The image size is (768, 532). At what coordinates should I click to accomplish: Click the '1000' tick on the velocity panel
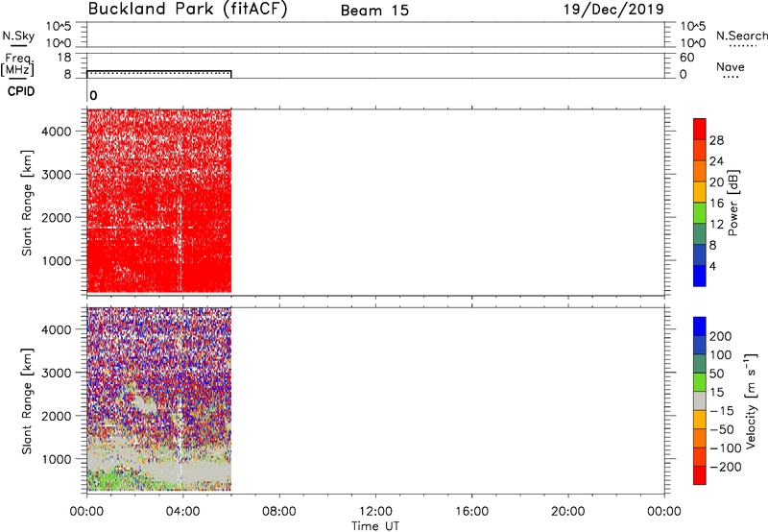point(57,459)
